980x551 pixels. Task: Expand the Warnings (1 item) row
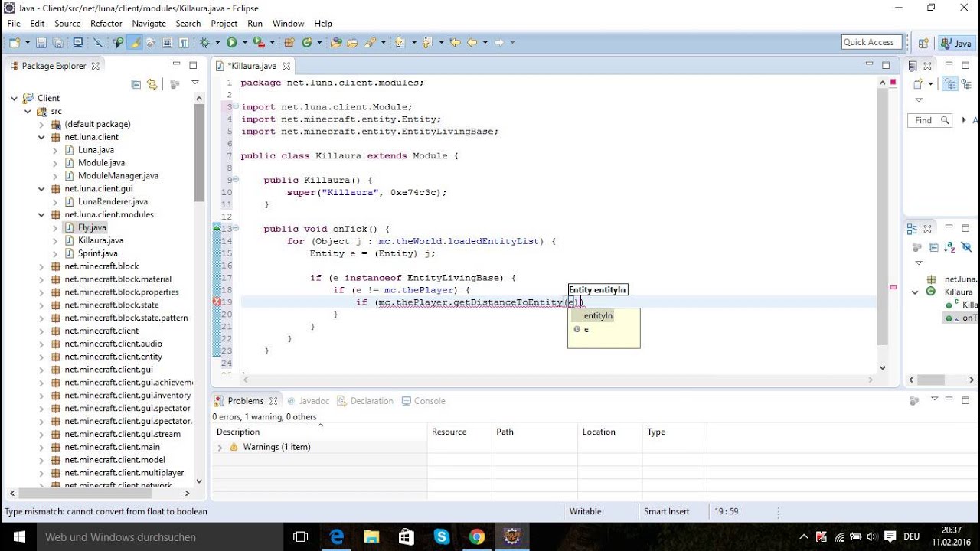220,447
